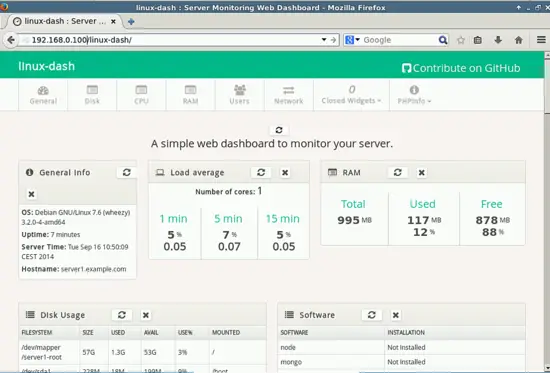
Task: Click the 0.07 five-minute load value
Action: click(x=229, y=247)
